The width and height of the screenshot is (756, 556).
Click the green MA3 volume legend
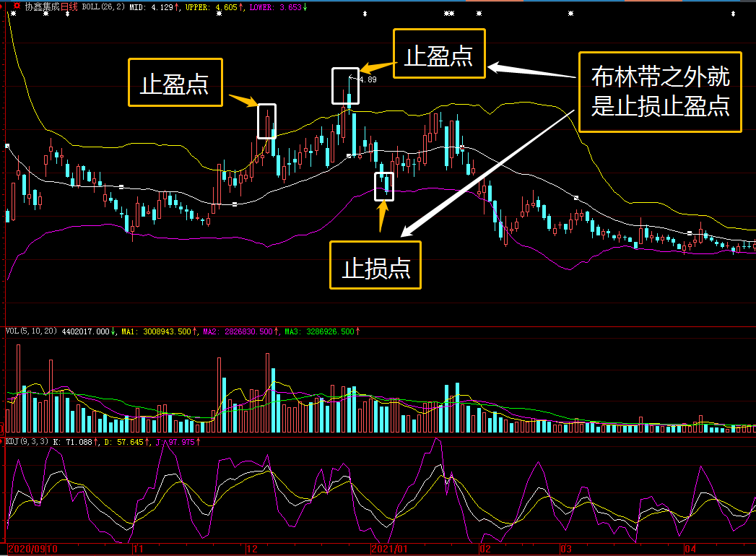click(x=318, y=331)
